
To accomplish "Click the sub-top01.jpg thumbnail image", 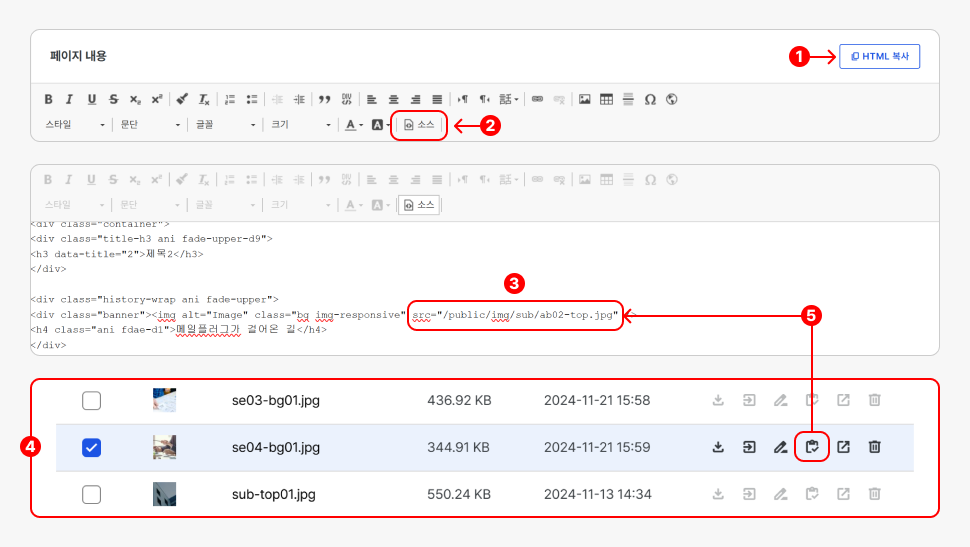I will tap(165, 494).
